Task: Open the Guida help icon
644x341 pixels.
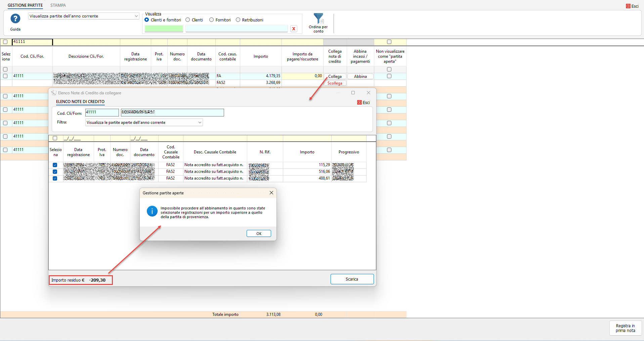Action: [x=15, y=19]
